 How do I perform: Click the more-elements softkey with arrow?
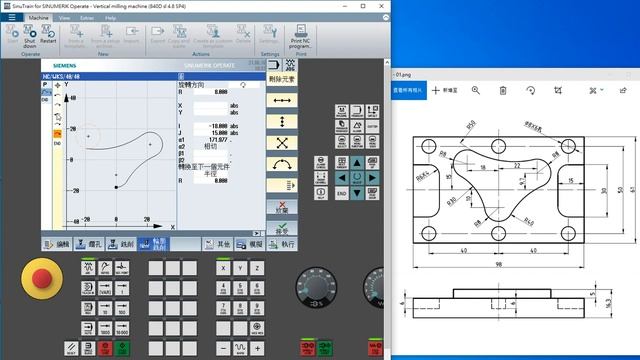282,185
